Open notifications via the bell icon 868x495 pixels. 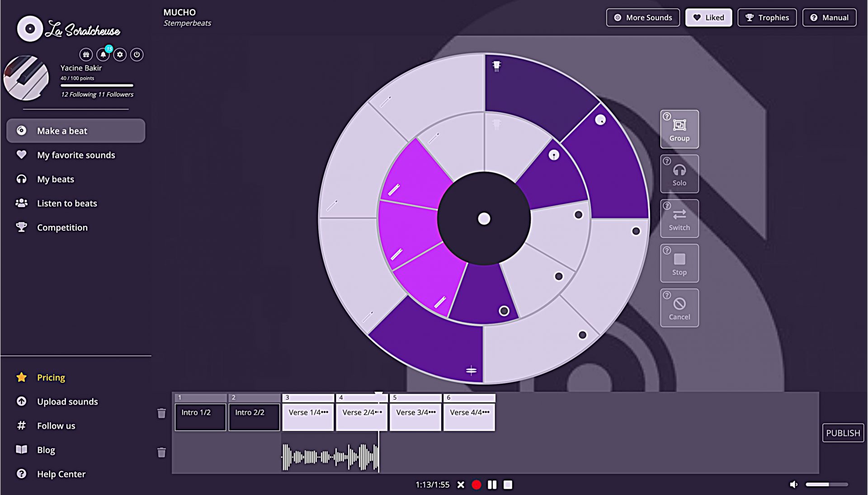103,54
